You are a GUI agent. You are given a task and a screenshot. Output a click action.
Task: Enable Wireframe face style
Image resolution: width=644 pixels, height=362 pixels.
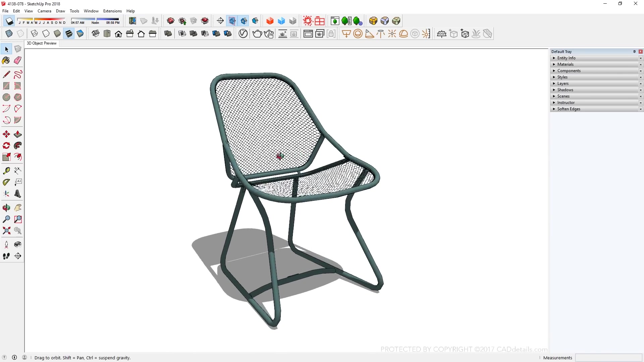(x=34, y=34)
